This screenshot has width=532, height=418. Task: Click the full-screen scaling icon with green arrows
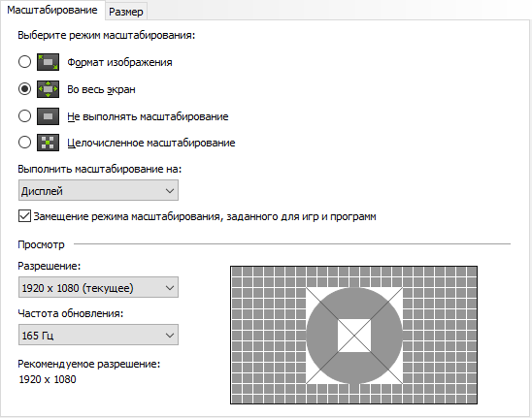[48, 89]
